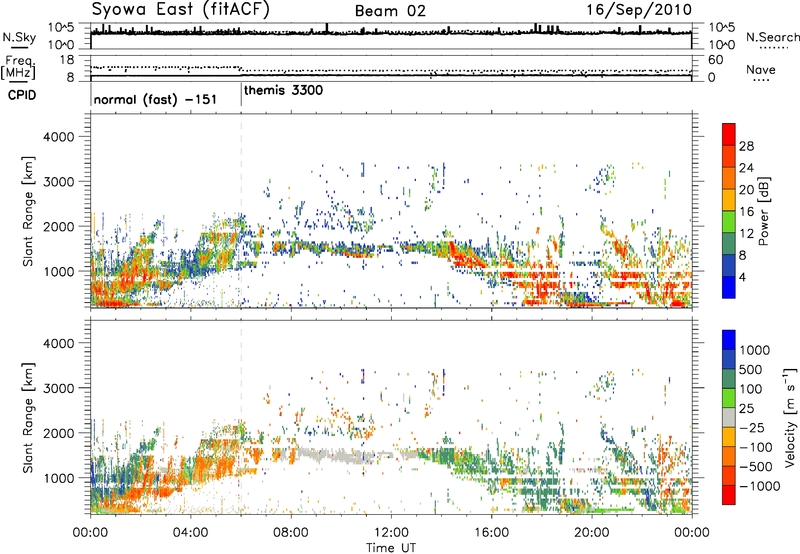
Task: Click the '08:00' time tick label
Action: 290,533
